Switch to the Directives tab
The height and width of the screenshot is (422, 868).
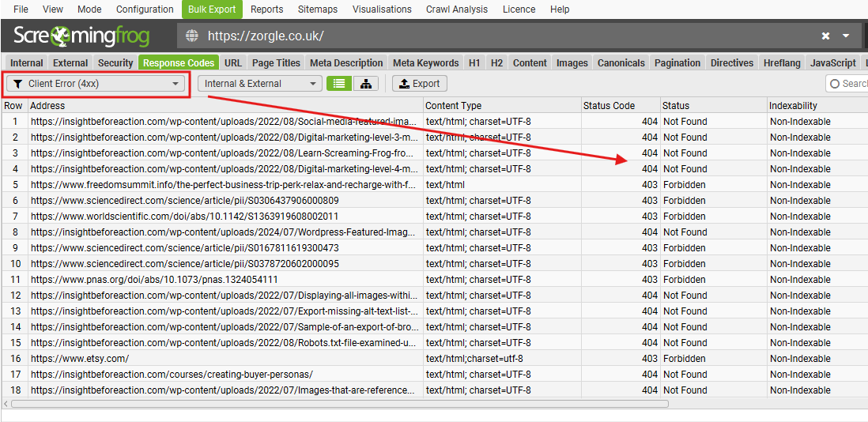[x=732, y=62]
